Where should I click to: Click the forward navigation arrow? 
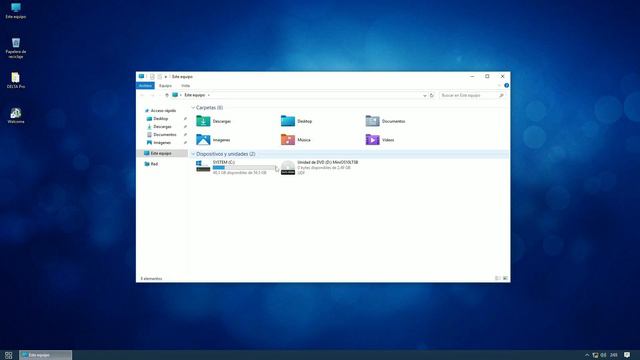[x=152, y=95]
